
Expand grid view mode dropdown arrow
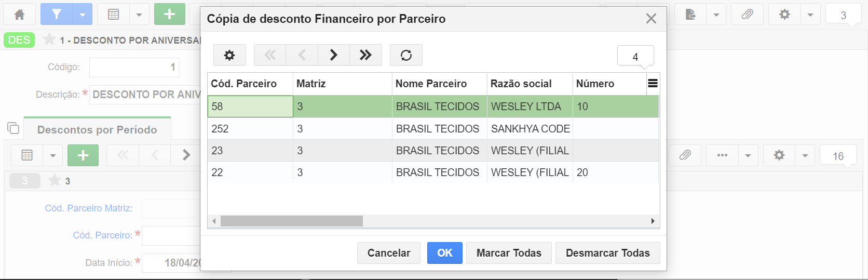139,15
